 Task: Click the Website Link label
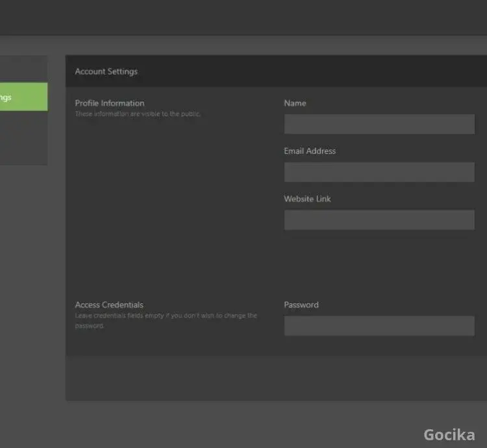click(x=307, y=199)
